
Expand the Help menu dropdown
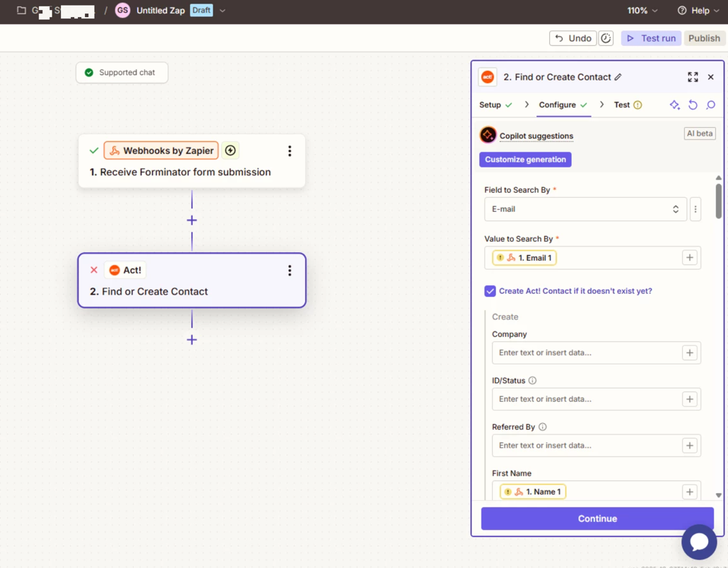(x=698, y=11)
